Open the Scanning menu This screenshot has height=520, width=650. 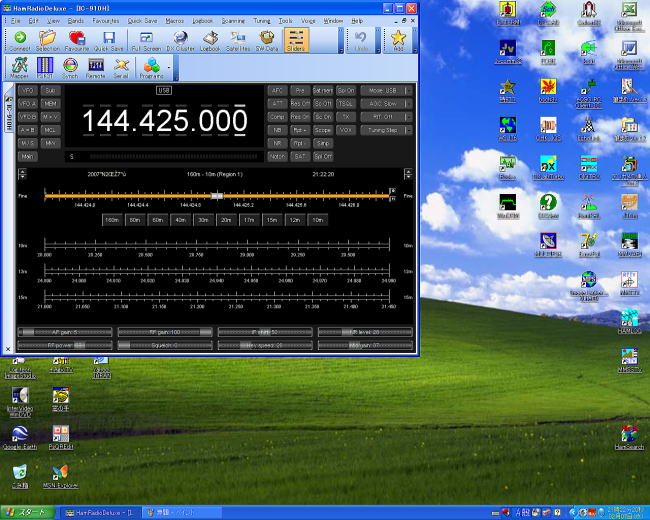pyautogui.click(x=233, y=21)
